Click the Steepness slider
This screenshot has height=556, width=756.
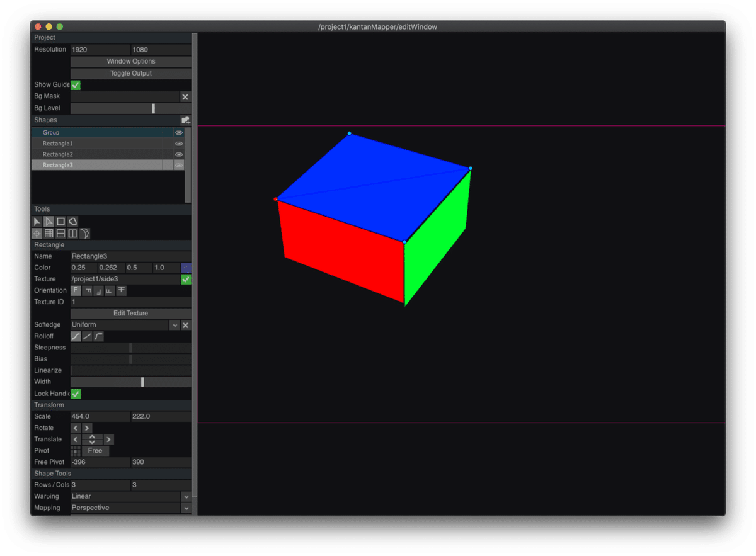point(130,348)
